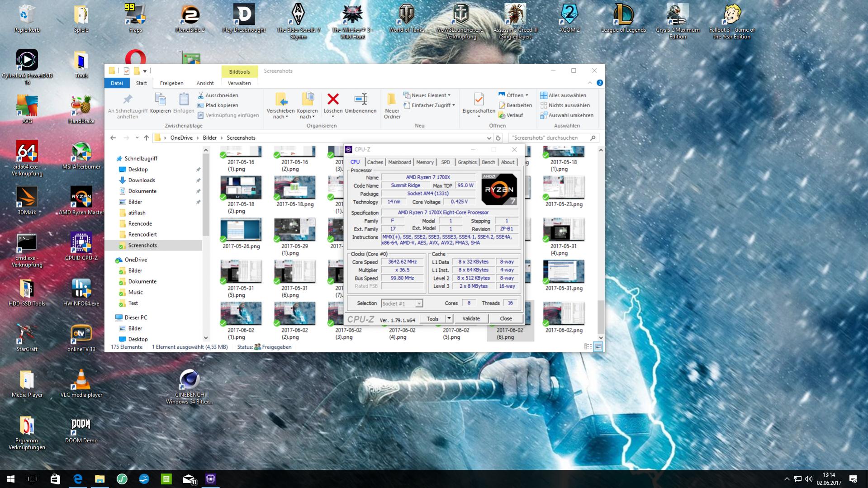The width and height of the screenshot is (868, 488).
Task: Switch Explorer to details list view
Action: [588, 347]
